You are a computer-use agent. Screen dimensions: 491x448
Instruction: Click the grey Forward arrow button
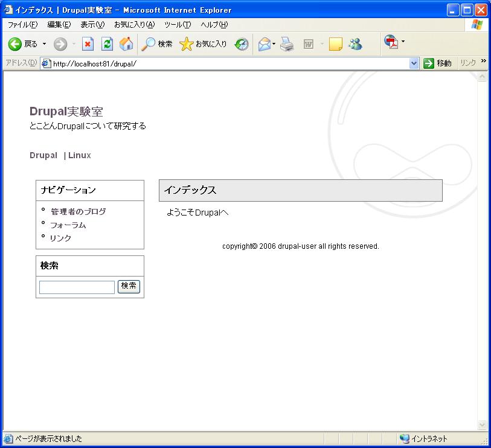click(60, 44)
